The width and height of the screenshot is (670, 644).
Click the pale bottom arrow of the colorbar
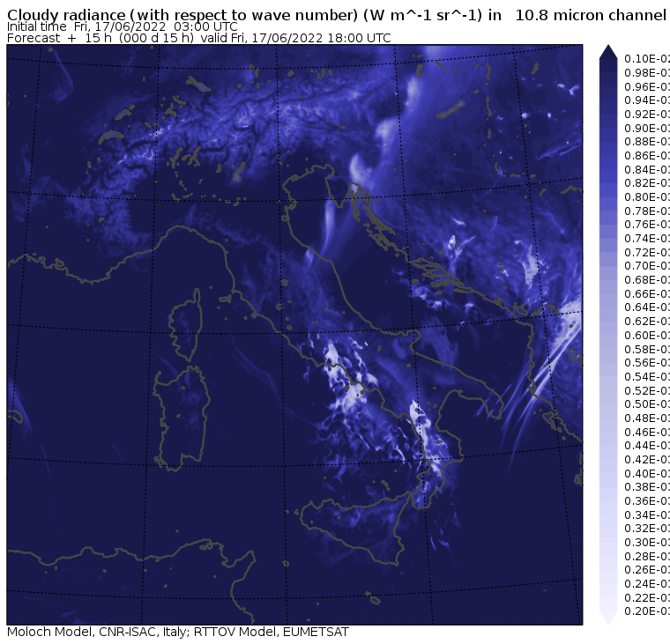pyautogui.click(x=608, y=618)
